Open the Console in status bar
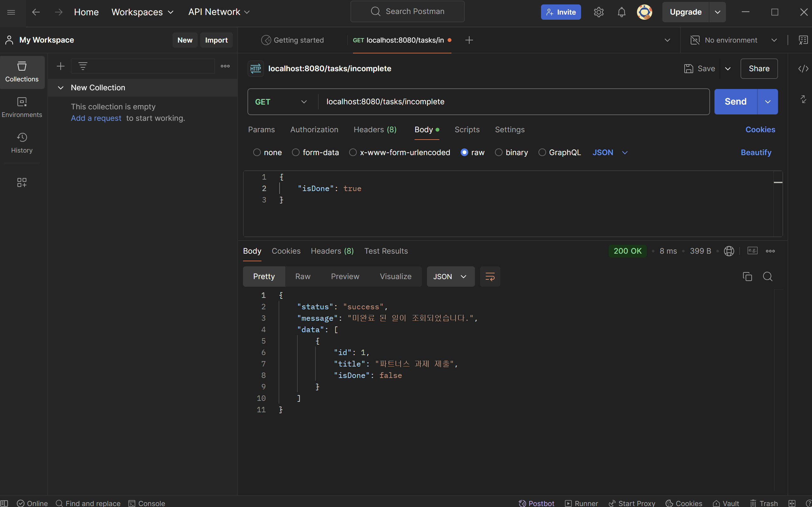Image resolution: width=812 pixels, height=507 pixels. point(147,503)
